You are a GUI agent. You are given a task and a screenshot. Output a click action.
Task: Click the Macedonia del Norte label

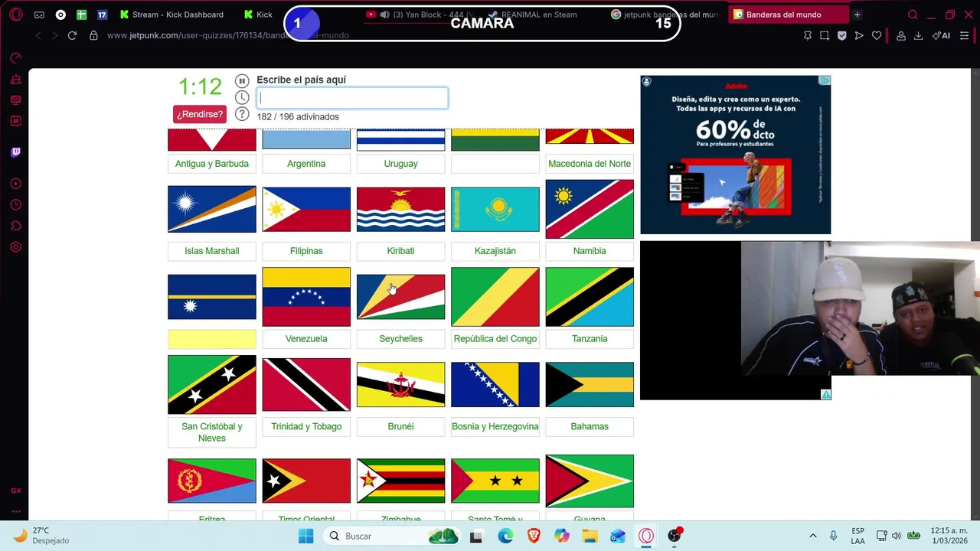point(590,164)
